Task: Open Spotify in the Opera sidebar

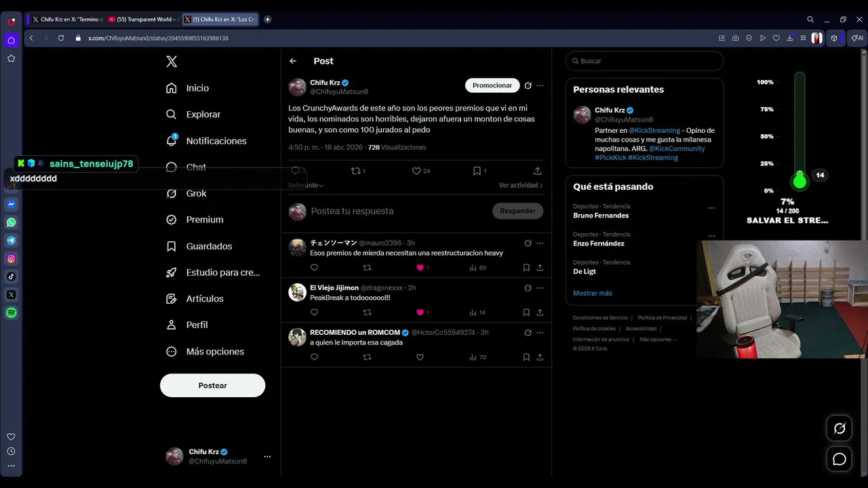Action: (12, 313)
